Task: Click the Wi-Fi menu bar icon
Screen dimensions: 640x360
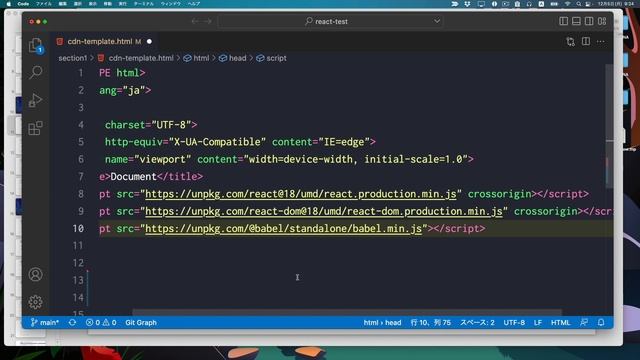Action: click(567, 4)
